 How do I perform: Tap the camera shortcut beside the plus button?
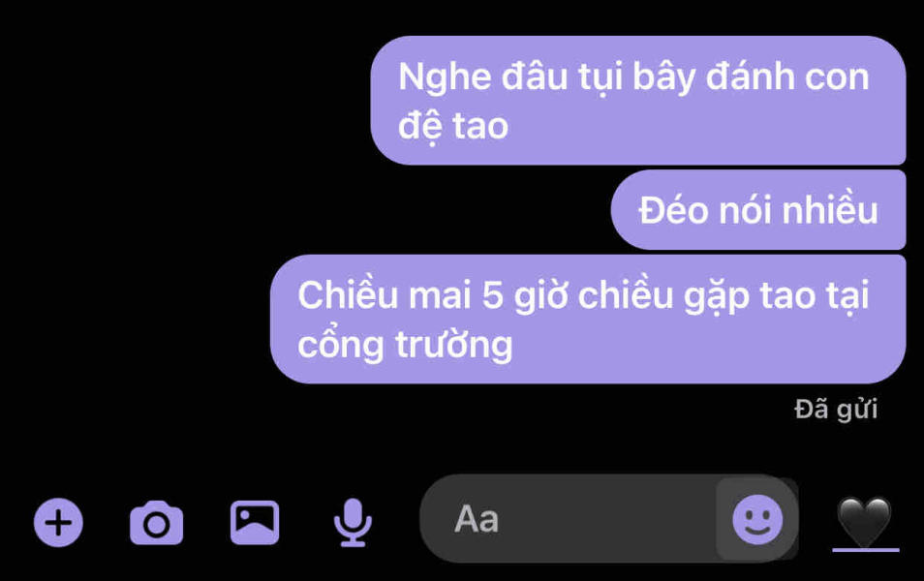tap(156, 523)
